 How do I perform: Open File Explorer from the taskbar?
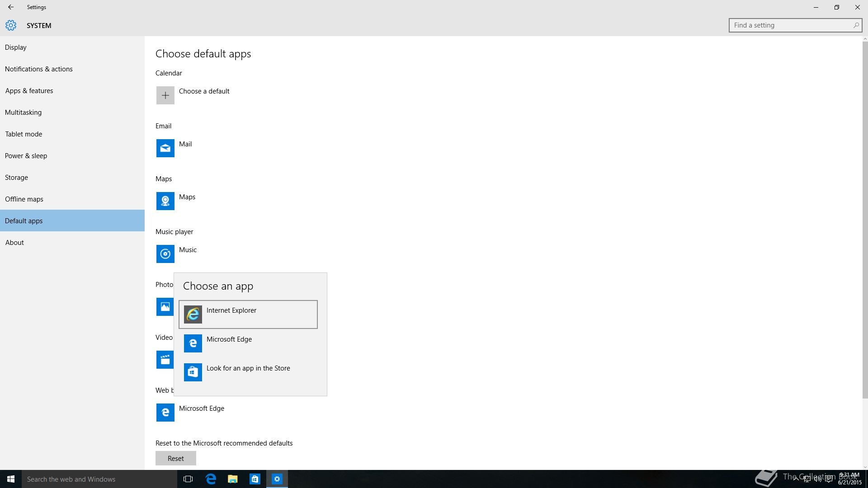pos(233,479)
